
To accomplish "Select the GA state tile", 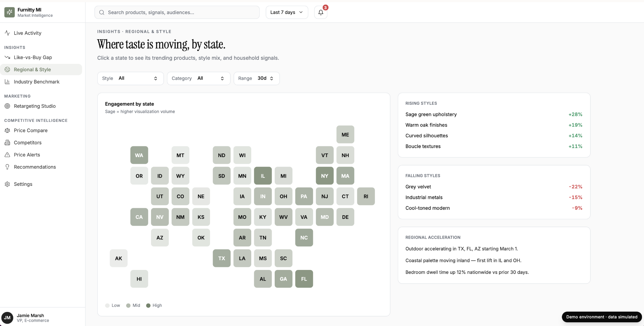I will 283,279.
